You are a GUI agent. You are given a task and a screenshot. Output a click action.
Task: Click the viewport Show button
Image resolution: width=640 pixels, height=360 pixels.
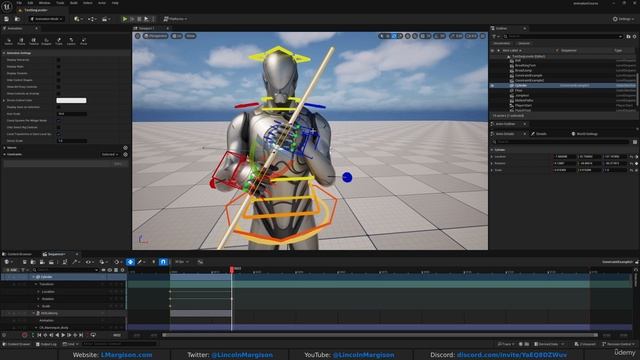point(191,36)
